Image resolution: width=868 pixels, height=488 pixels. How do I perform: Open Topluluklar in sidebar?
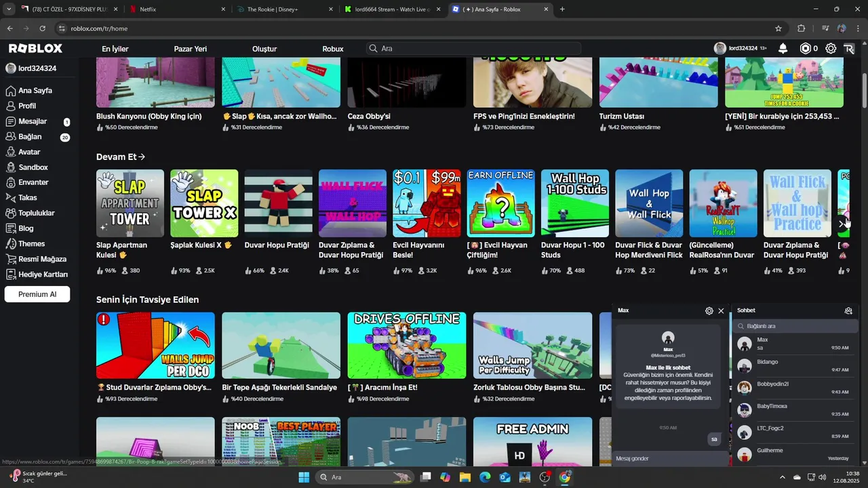(38, 213)
